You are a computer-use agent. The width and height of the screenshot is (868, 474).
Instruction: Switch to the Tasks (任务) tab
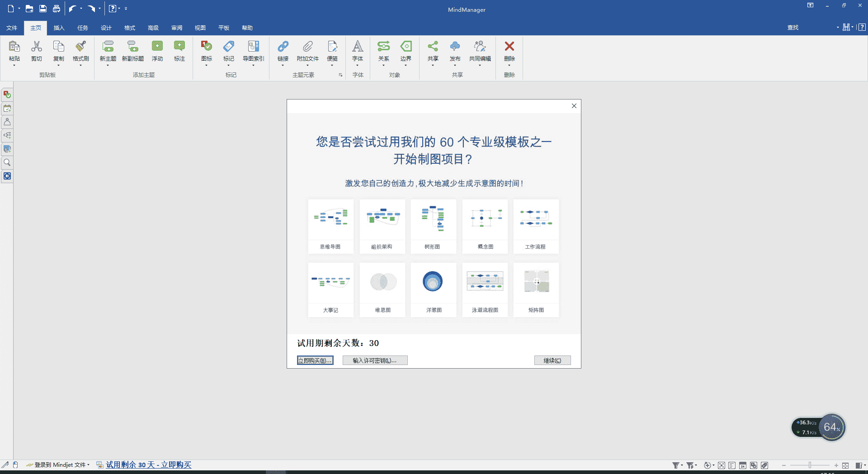point(83,28)
